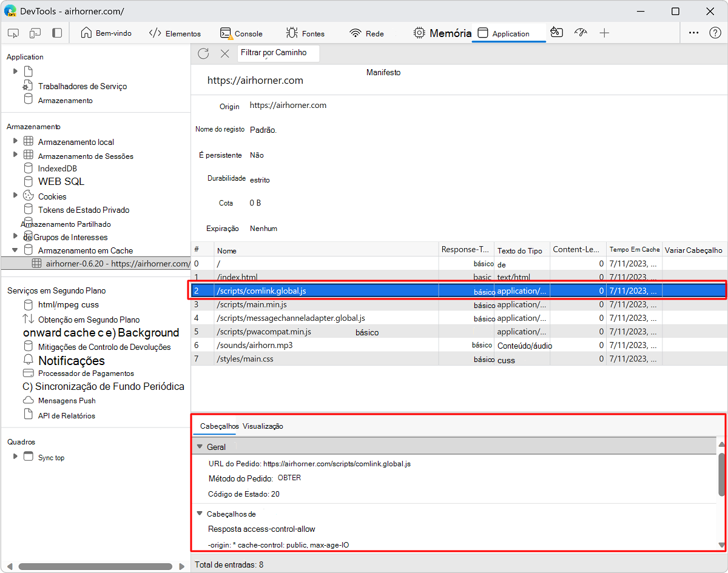The image size is (728, 573).
Task: Collapse the Cabeçalhos de Resposta section
Action: point(200,514)
